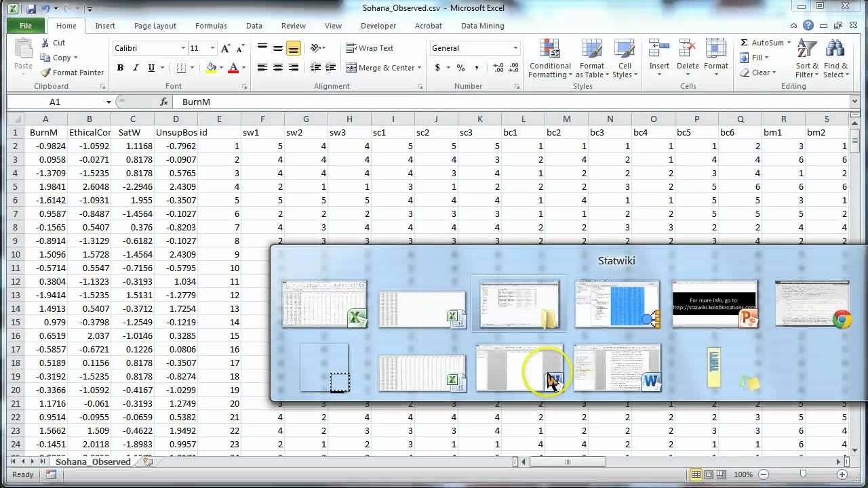
Task: Click the Format as Table icon
Action: click(x=592, y=58)
